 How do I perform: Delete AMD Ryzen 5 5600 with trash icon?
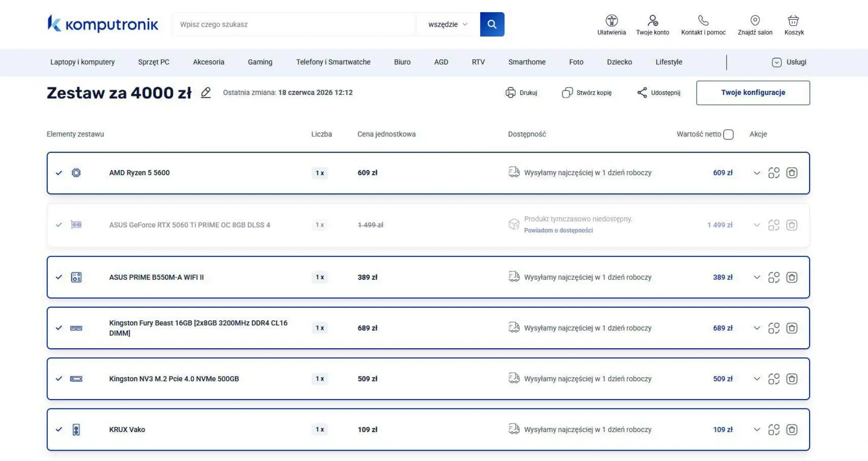pos(792,173)
